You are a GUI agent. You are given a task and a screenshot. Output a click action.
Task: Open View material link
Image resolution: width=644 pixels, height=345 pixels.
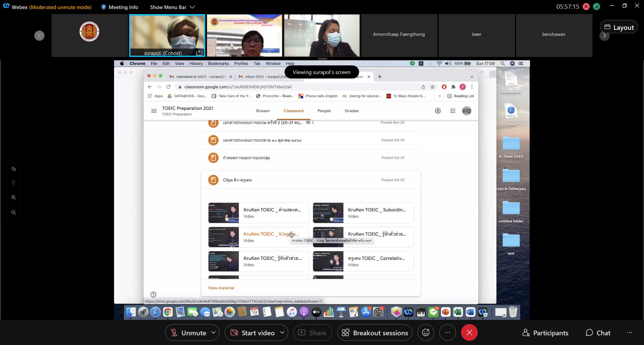tap(221, 288)
